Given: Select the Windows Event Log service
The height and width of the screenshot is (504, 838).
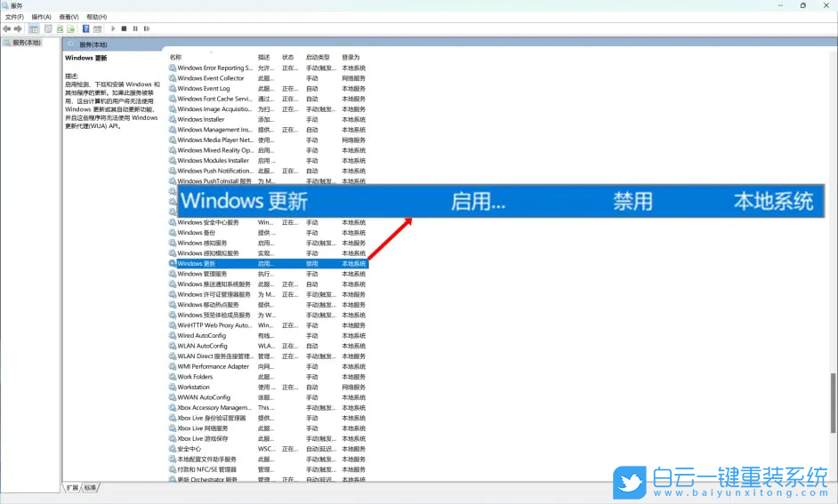Looking at the screenshot, I should 269,88.
